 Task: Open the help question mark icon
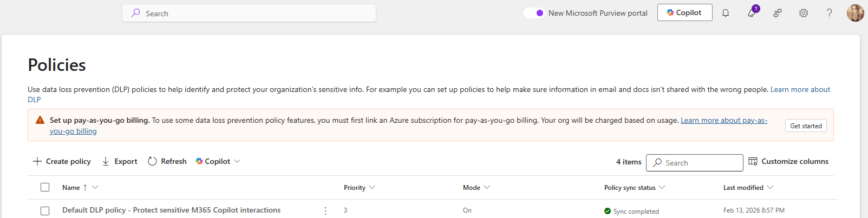click(829, 13)
